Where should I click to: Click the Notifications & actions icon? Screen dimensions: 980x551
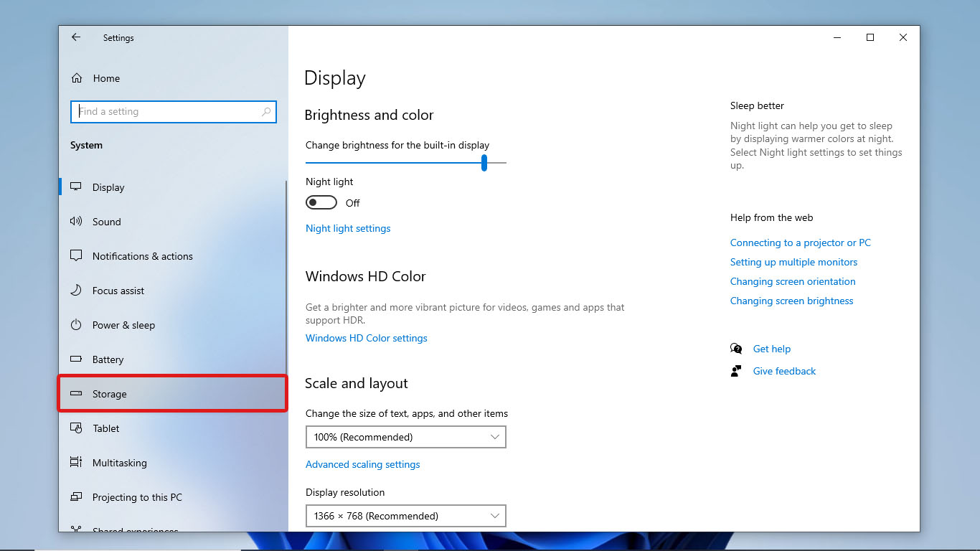[76, 255]
